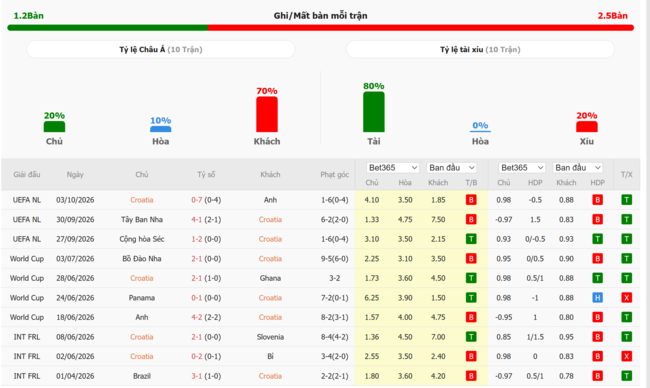Click the red B handicap icon in Slovenia row
This screenshot has height=388, width=650.
597,337
